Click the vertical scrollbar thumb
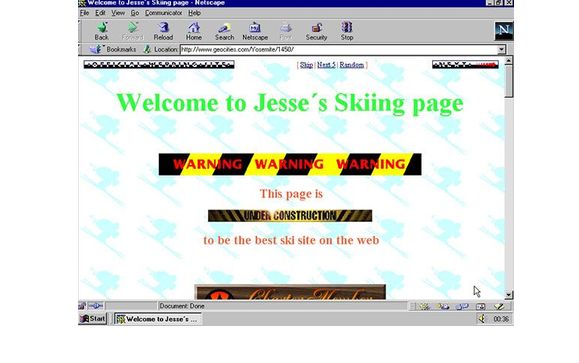This screenshot has height=363, width=579. pyautogui.click(x=509, y=81)
